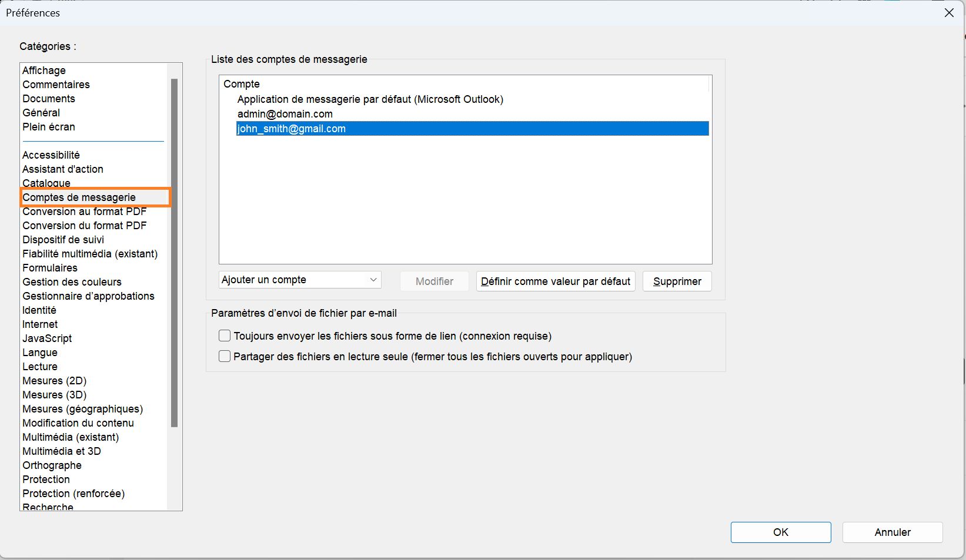Open the 'Ajouter un compte' dropdown
This screenshot has width=966, height=560.
coord(300,280)
